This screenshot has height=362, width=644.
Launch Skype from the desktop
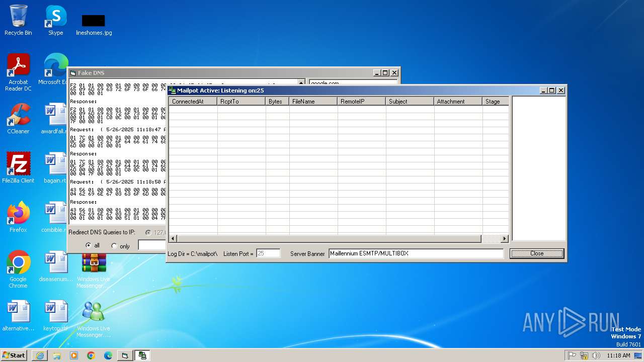pyautogui.click(x=55, y=20)
